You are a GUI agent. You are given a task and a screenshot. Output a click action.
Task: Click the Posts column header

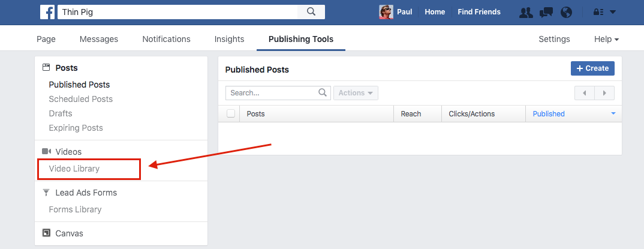click(317, 114)
